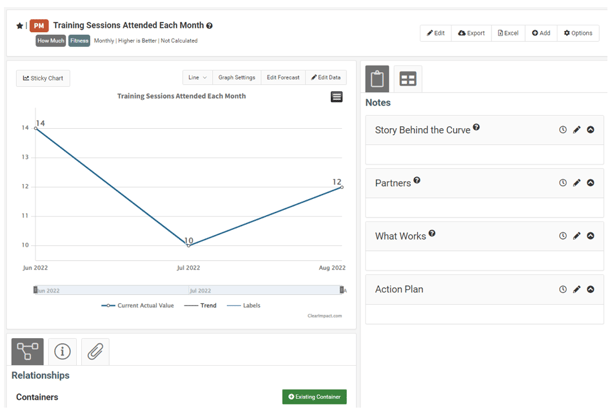Open the chart hamburger context menu
610x416 pixels.
point(336,97)
